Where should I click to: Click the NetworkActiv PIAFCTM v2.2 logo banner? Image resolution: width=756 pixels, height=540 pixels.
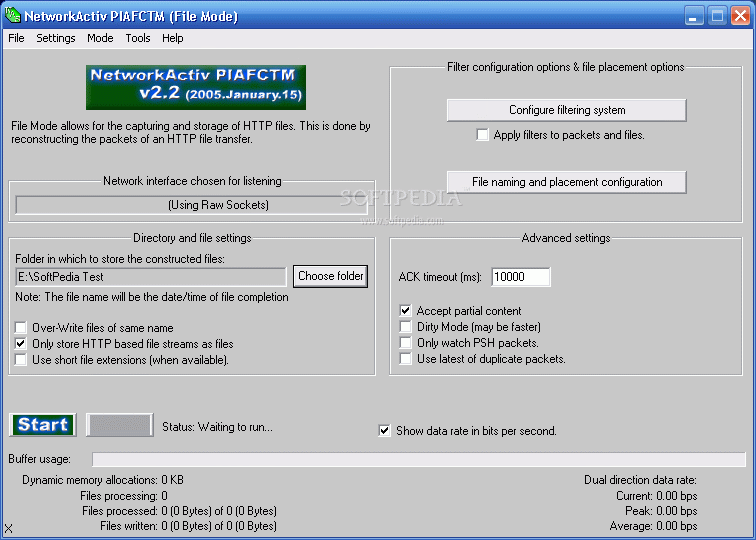[x=196, y=87]
